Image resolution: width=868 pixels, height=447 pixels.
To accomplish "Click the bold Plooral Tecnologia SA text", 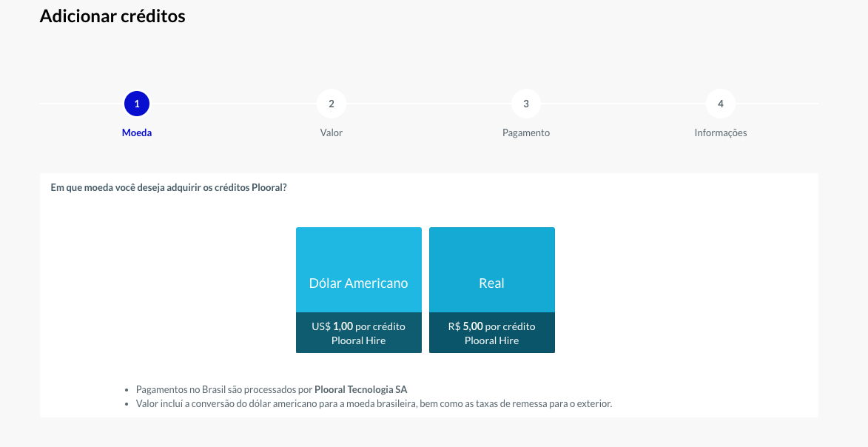I will click(361, 389).
